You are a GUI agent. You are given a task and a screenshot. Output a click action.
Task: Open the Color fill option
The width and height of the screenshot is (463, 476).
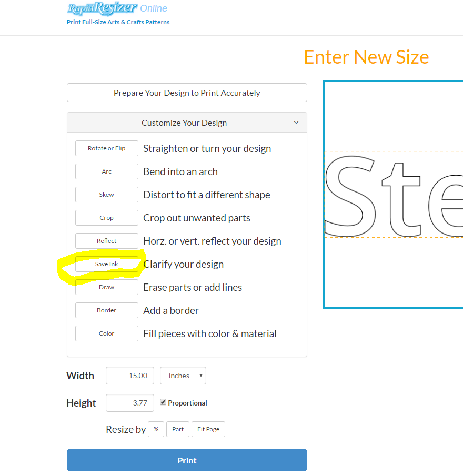point(107,333)
